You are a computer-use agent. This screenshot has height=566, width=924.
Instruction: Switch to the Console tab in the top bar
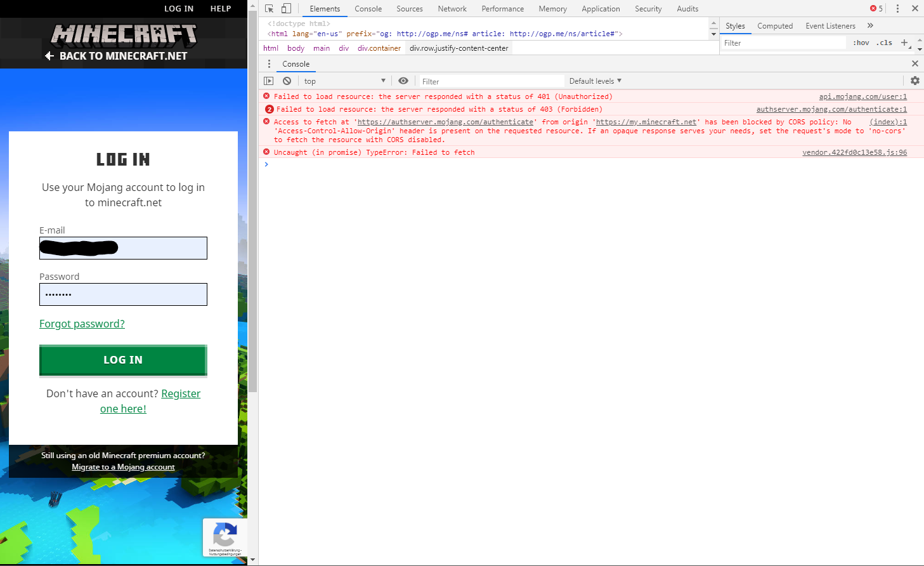pos(368,9)
